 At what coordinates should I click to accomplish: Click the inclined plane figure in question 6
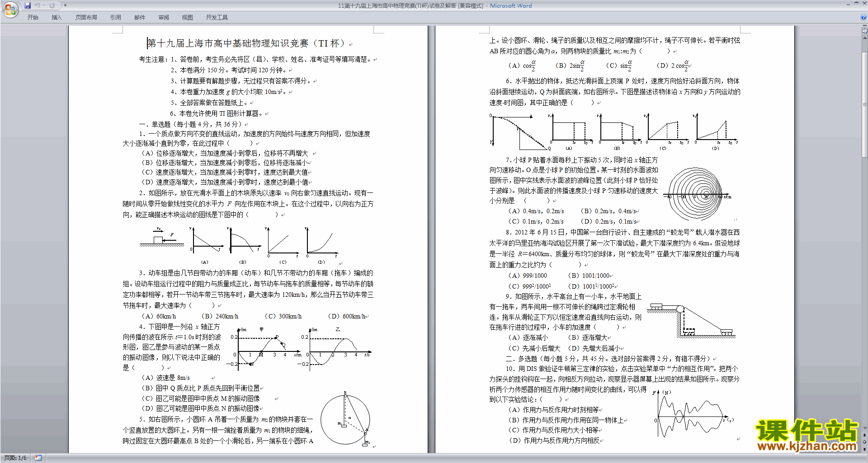pyautogui.click(x=519, y=132)
